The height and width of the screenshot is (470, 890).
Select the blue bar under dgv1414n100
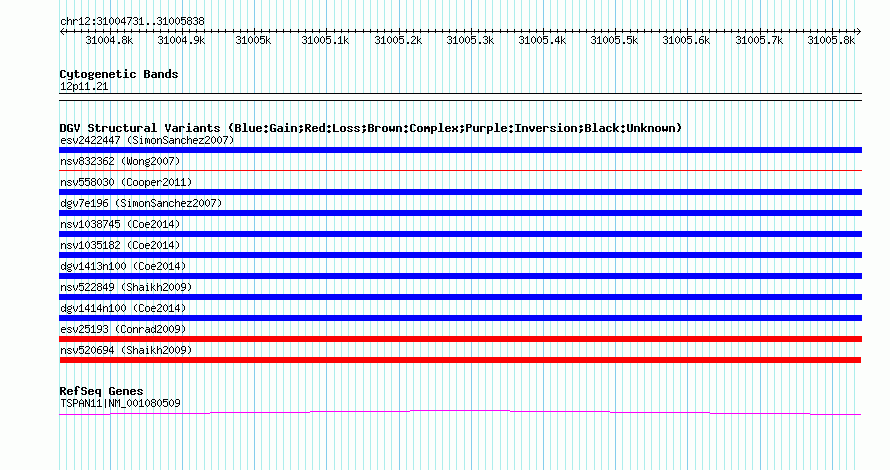tap(460, 318)
